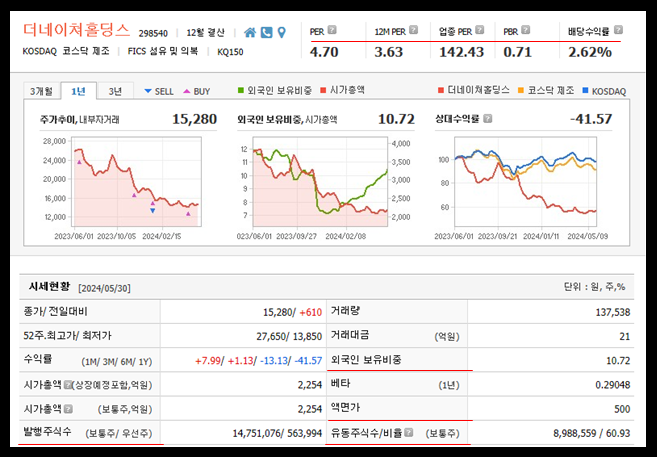Screen dimensions: 659x457
Task: Click the PBR value 0.71
Action: [x=518, y=52]
